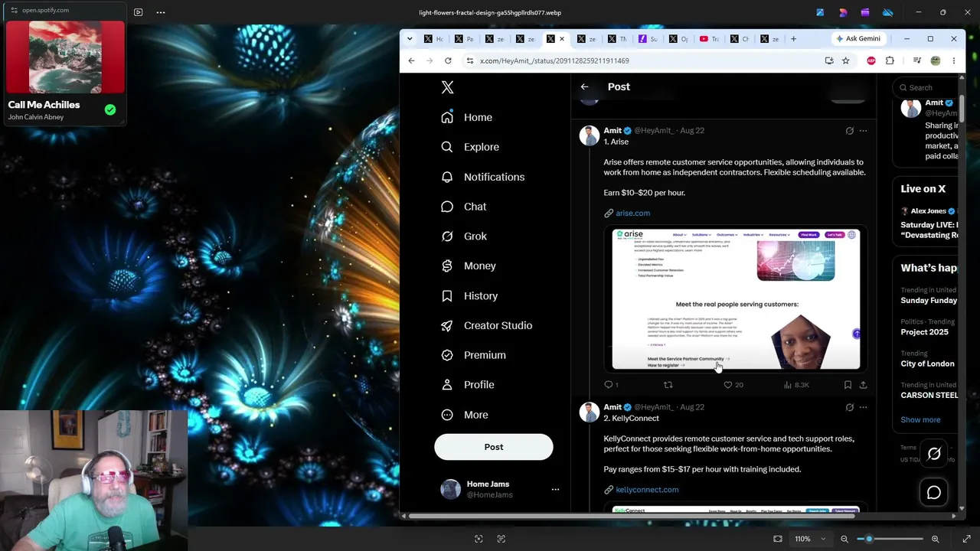Screen dimensions: 980x551
Task: Share the Arise post
Action: click(x=863, y=385)
